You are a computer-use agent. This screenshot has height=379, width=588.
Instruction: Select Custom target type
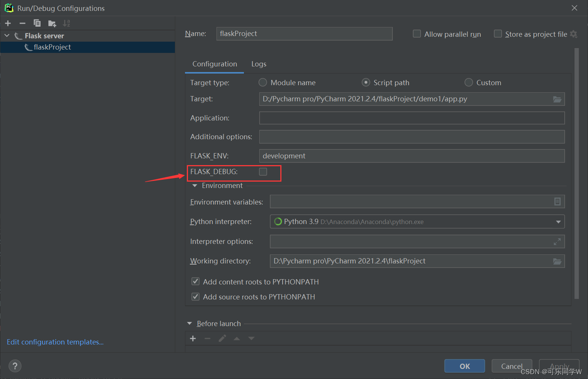469,82
